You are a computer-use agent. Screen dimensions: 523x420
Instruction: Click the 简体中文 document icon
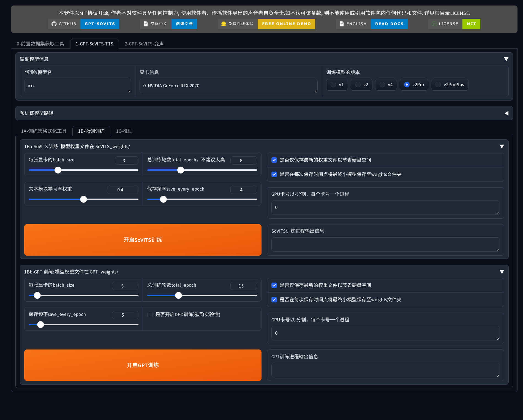click(x=146, y=24)
